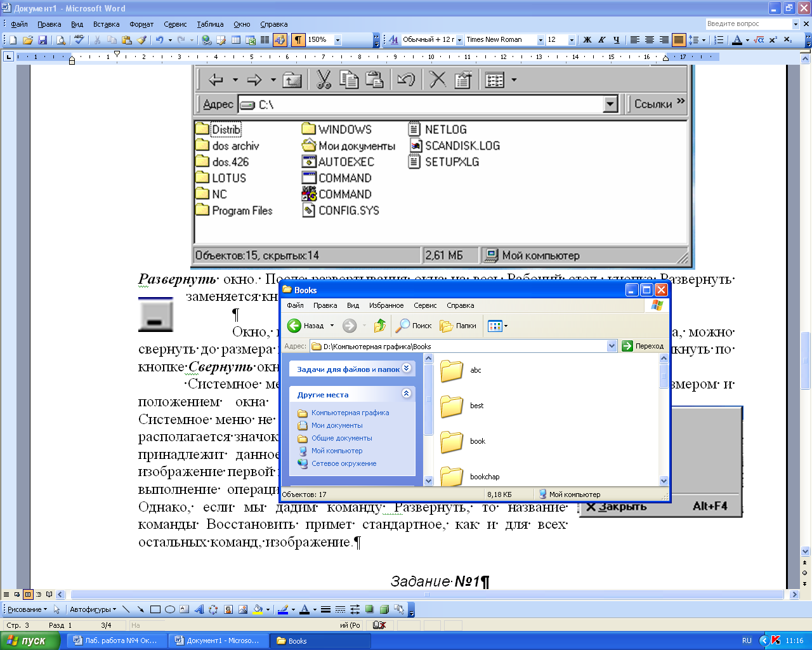812x650 pixels.
Task: Toggle the Папки pane in Books window
Action: click(458, 326)
